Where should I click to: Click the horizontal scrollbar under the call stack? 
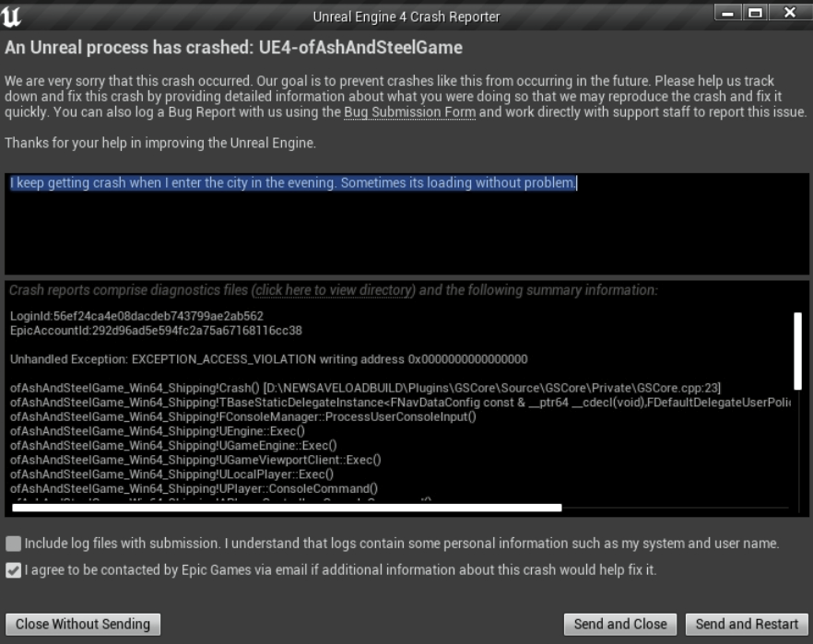point(286,507)
